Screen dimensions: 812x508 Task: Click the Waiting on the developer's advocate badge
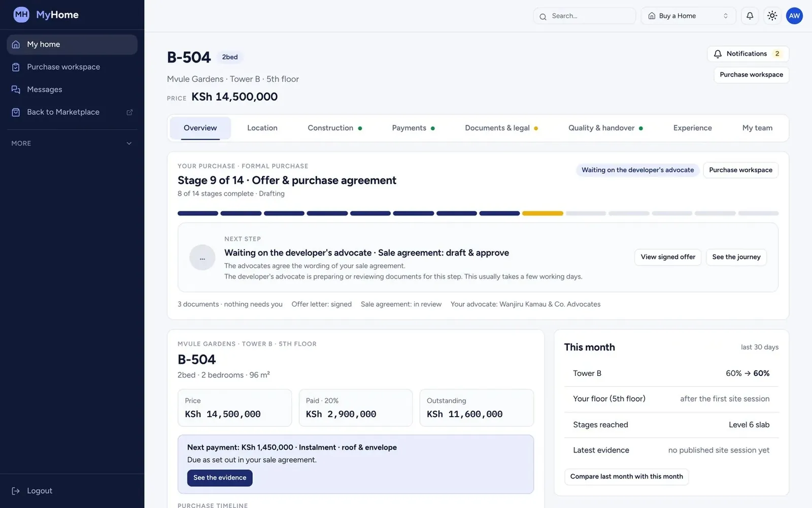(x=637, y=170)
